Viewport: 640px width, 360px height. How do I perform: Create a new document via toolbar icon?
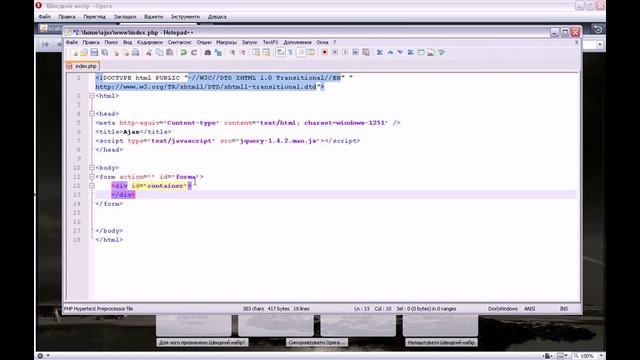coord(75,53)
